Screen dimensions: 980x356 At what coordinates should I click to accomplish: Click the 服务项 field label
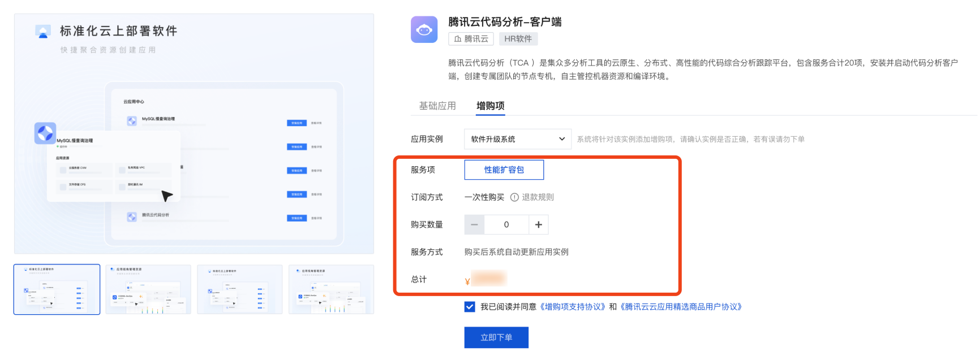pos(423,170)
